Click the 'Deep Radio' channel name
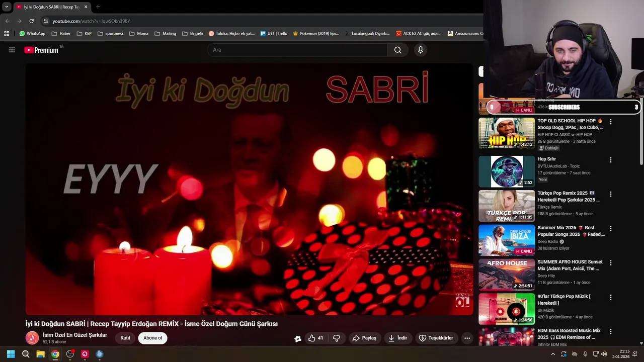The width and height of the screenshot is (644, 362). coord(547,242)
